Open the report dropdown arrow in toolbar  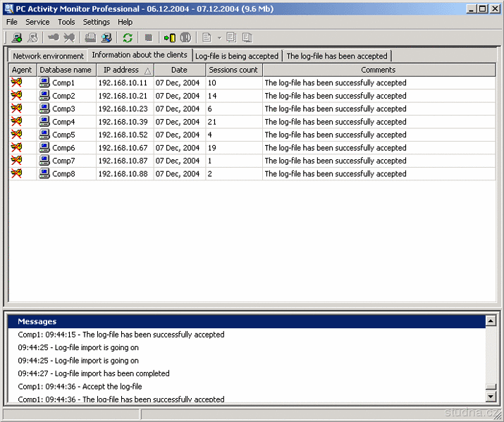click(219, 38)
